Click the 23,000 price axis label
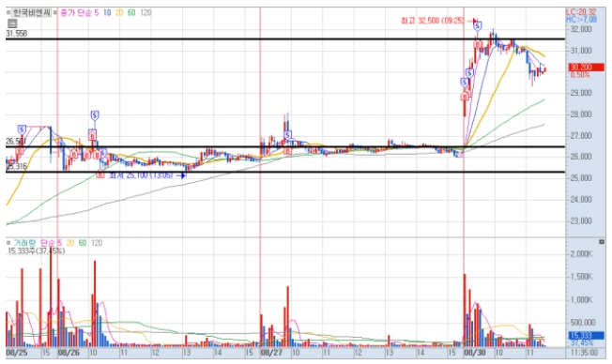 coord(581,221)
